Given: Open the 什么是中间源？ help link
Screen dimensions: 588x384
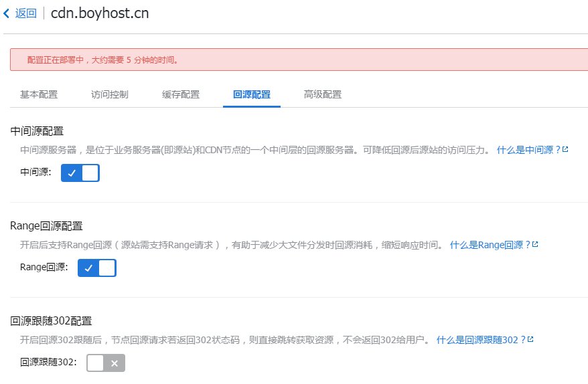Looking at the screenshot, I should (528, 150).
